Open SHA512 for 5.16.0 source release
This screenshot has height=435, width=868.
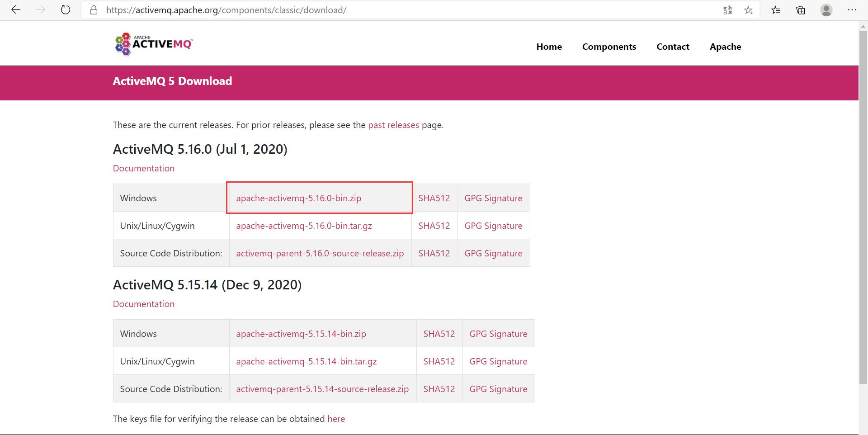(x=434, y=253)
